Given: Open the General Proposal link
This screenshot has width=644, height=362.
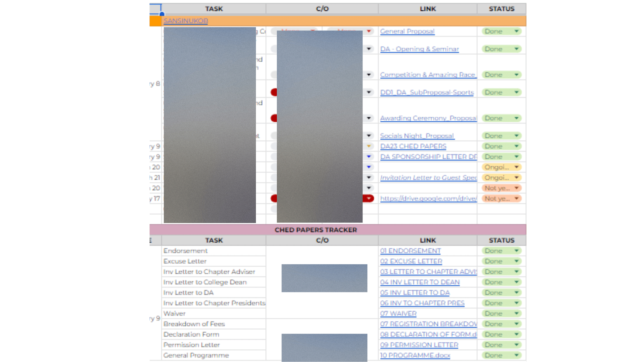Looking at the screenshot, I should [x=407, y=31].
